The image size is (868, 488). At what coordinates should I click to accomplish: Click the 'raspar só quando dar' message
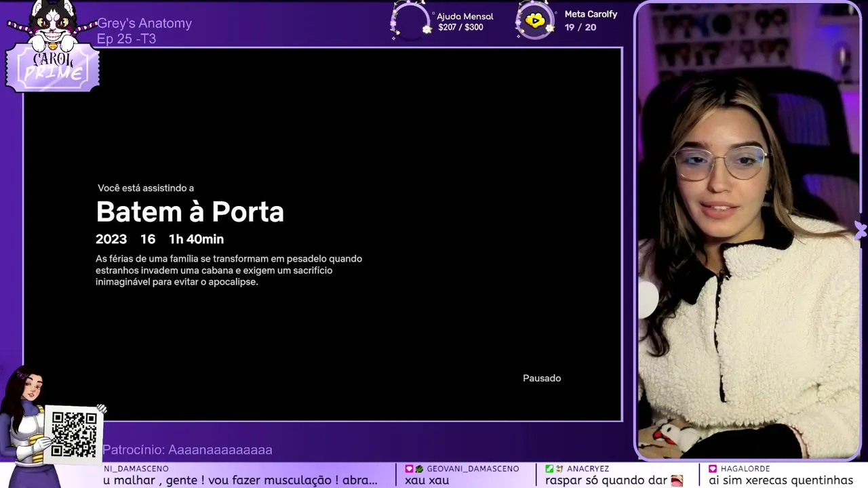[606, 481]
